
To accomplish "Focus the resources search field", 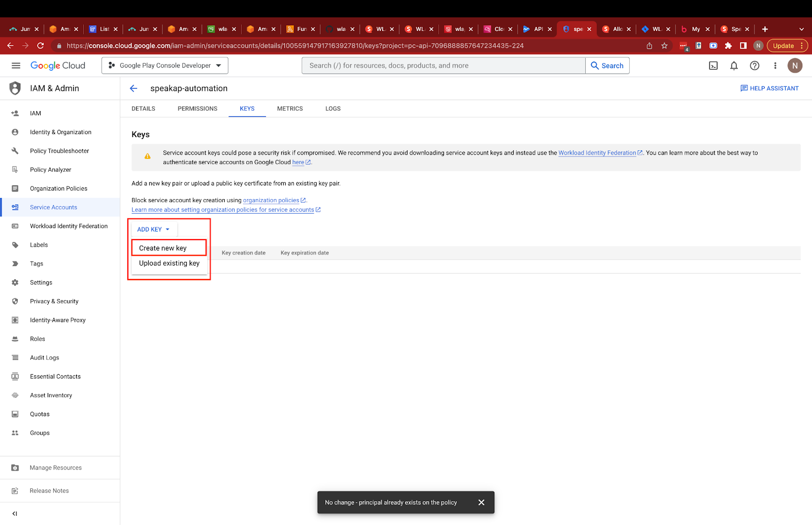I will [x=444, y=65].
